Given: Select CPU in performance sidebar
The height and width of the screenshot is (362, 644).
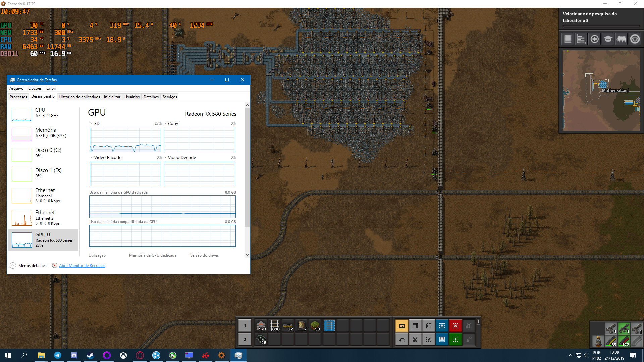Looking at the screenshot, I should click(43, 114).
